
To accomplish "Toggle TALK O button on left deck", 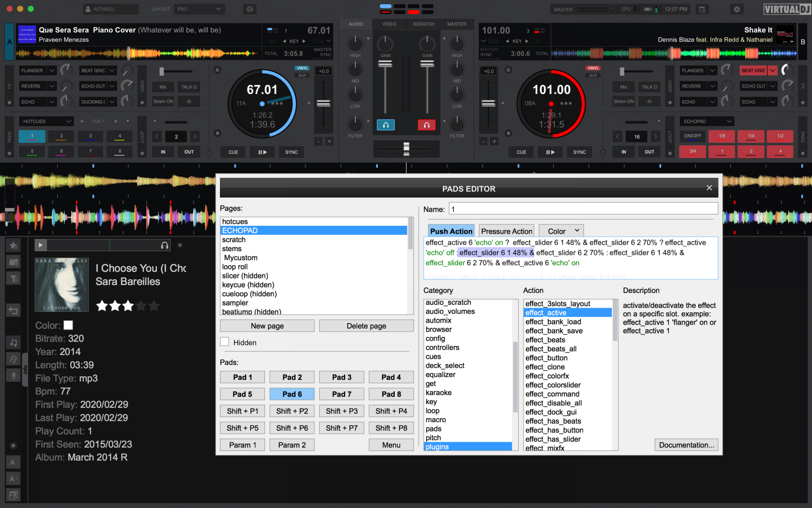I will [x=189, y=87].
